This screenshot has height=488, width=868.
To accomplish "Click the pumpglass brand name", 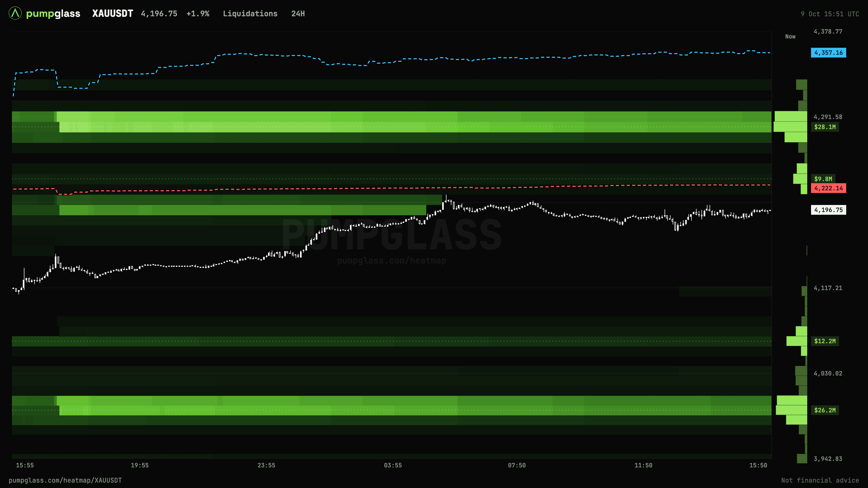I will point(53,14).
